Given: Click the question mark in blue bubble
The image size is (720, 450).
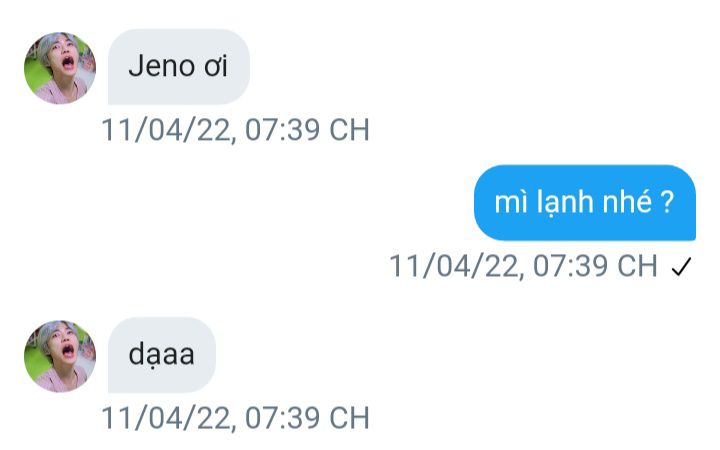Looking at the screenshot, I should click(x=667, y=202).
